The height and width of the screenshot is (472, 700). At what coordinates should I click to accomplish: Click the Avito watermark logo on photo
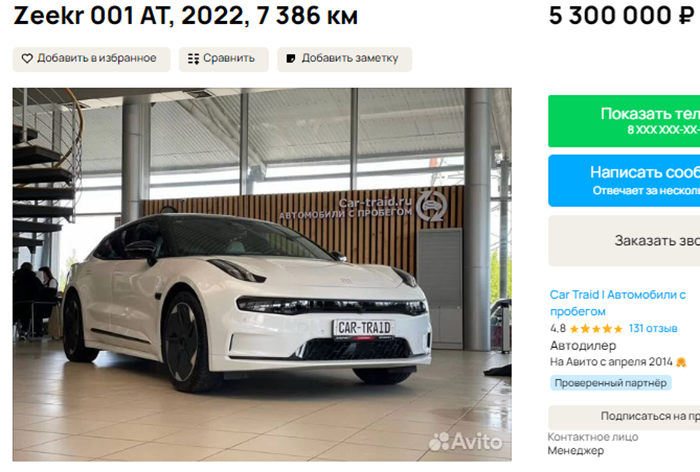(465, 442)
